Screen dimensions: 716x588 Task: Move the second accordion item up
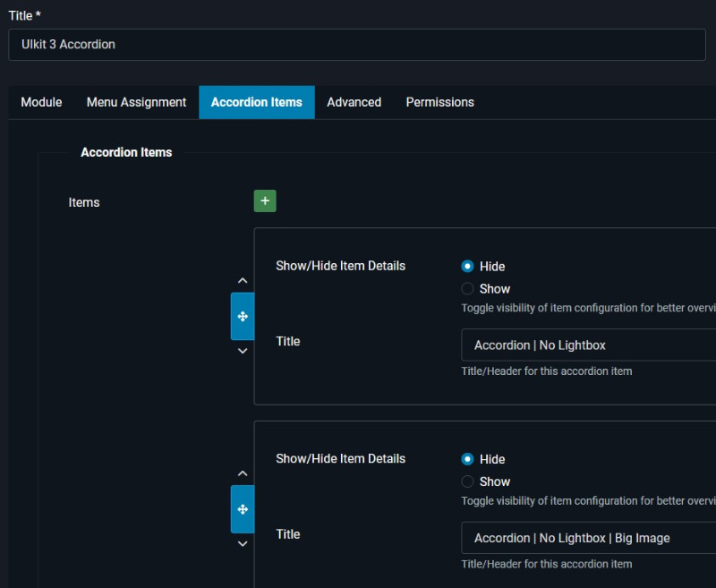(242, 473)
